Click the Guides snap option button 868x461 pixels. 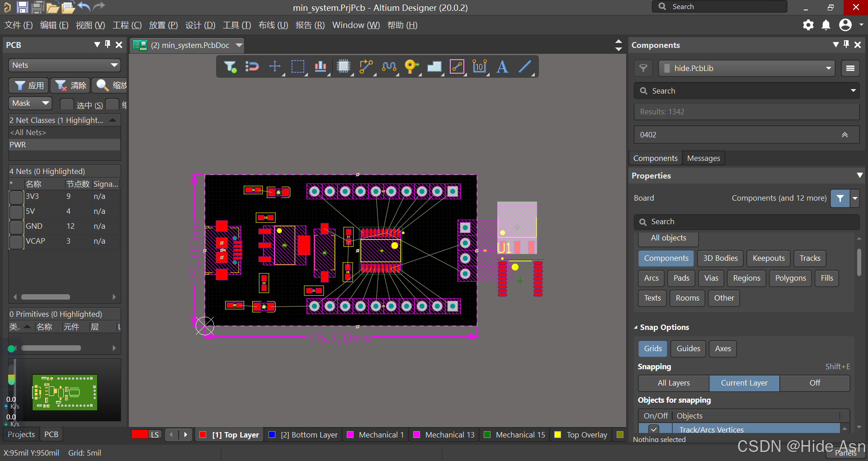point(688,348)
